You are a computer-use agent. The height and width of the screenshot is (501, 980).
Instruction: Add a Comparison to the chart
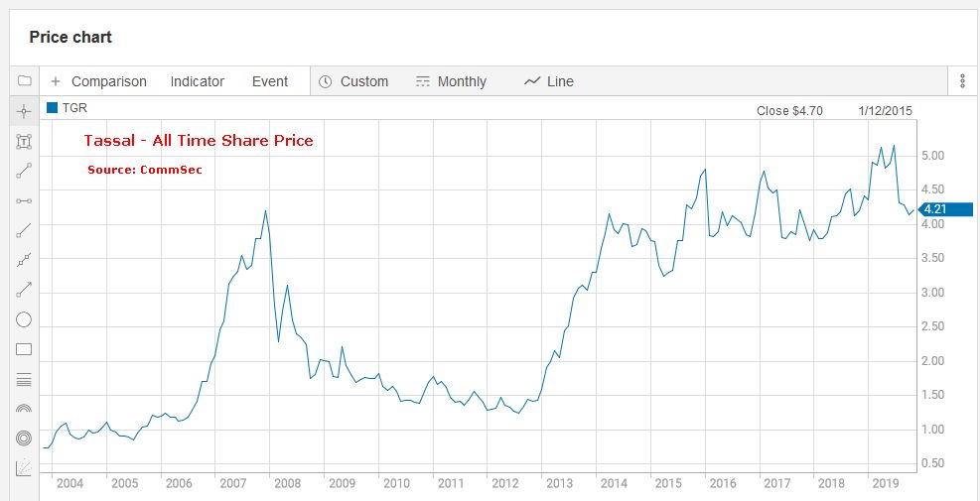98,81
